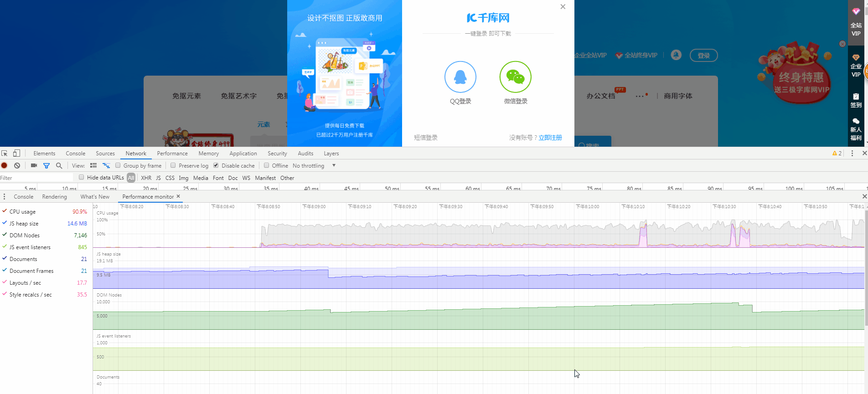The width and height of the screenshot is (868, 394).
Task: Choose the QQ login icon
Action: pyautogui.click(x=460, y=77)
